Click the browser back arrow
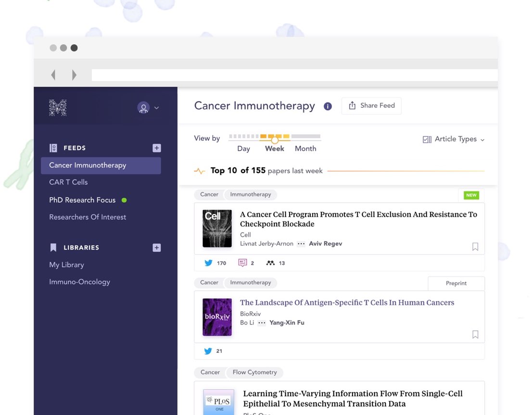532x415 pixels. (x=53, y=75)
